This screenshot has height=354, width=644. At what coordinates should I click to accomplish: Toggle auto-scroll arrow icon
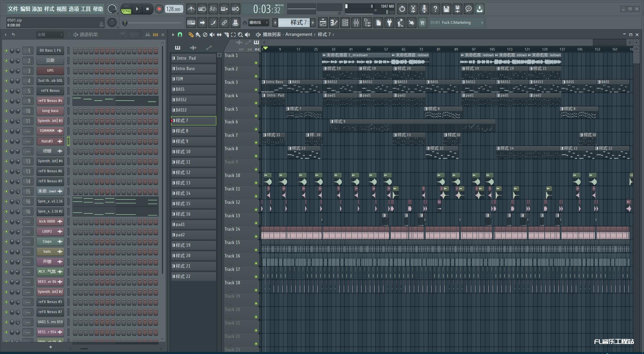coord(202,22)
